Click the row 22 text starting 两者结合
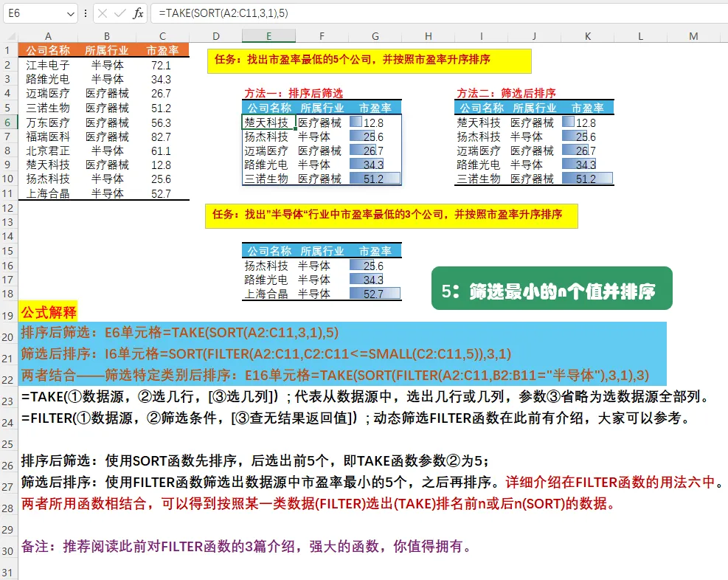The image size is (728, 580). [x=335, y=375]
